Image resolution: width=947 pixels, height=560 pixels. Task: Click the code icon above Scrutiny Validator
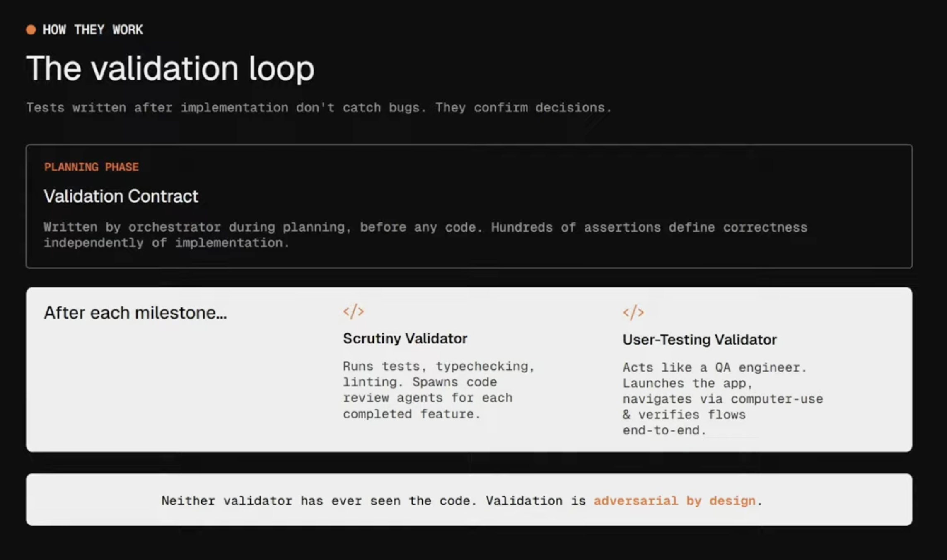[x=354, y=312]
